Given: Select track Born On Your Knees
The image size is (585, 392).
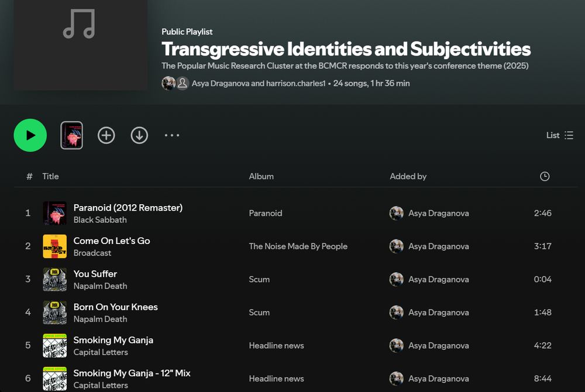Looking at the screenshot, I should click(116, 307).
